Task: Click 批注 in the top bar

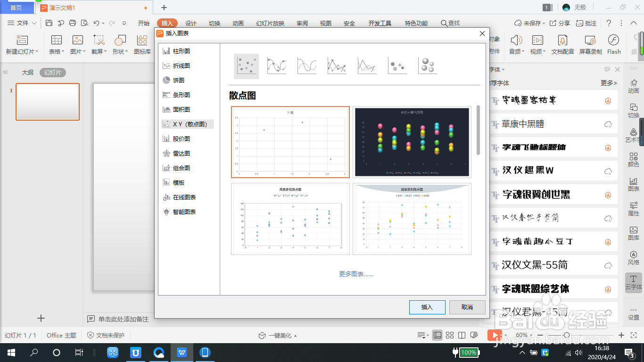Action: click(586, 23)
